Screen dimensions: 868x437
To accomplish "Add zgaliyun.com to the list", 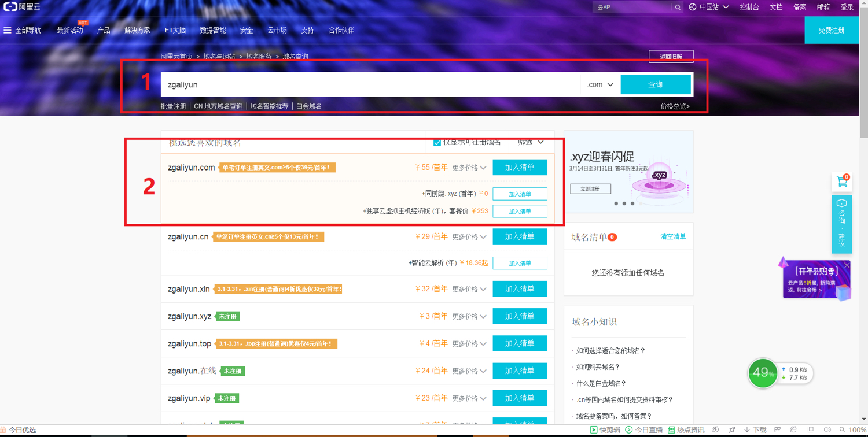I will (520, 168).
